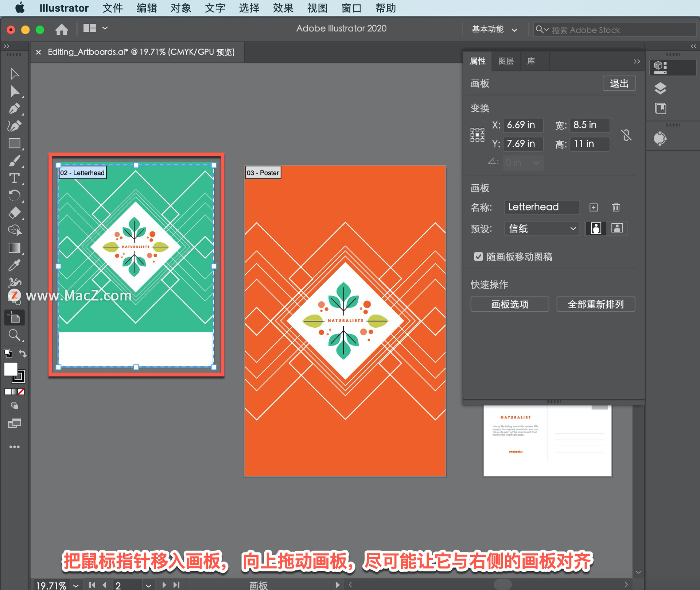Expand the 基本功能 workspace dropdown

(x=494, y=30)
